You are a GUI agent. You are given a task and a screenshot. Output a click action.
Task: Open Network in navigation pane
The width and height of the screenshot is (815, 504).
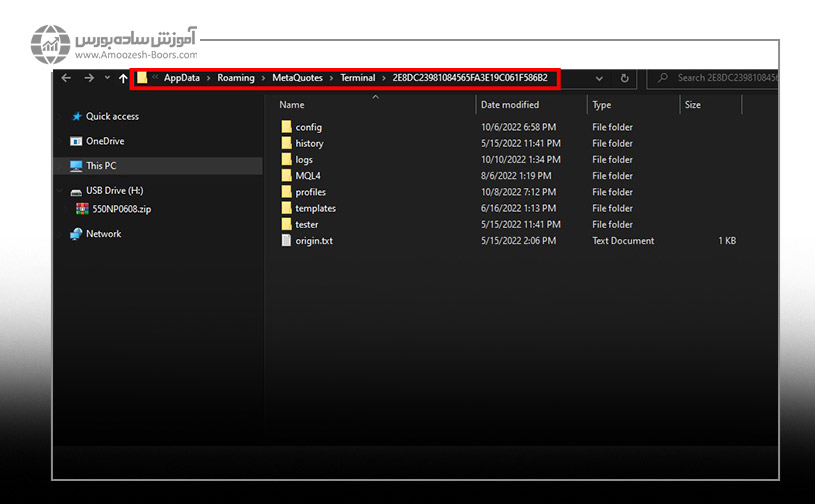(103, 234)
